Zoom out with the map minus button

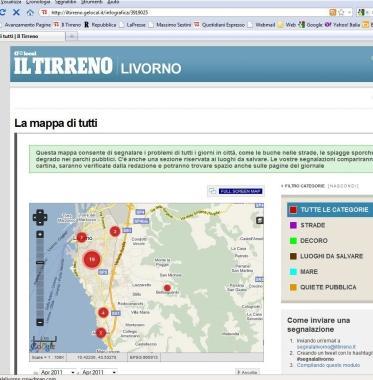point(40,322)
